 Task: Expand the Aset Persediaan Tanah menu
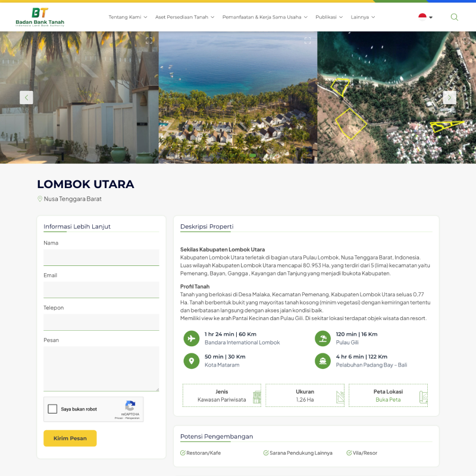tap(184, 17)
